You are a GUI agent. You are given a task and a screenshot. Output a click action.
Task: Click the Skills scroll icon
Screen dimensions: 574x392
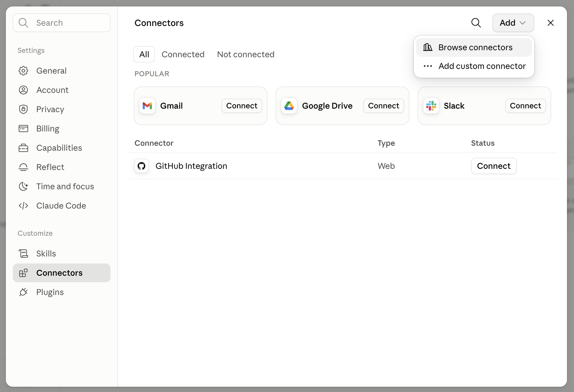(23, 254)
